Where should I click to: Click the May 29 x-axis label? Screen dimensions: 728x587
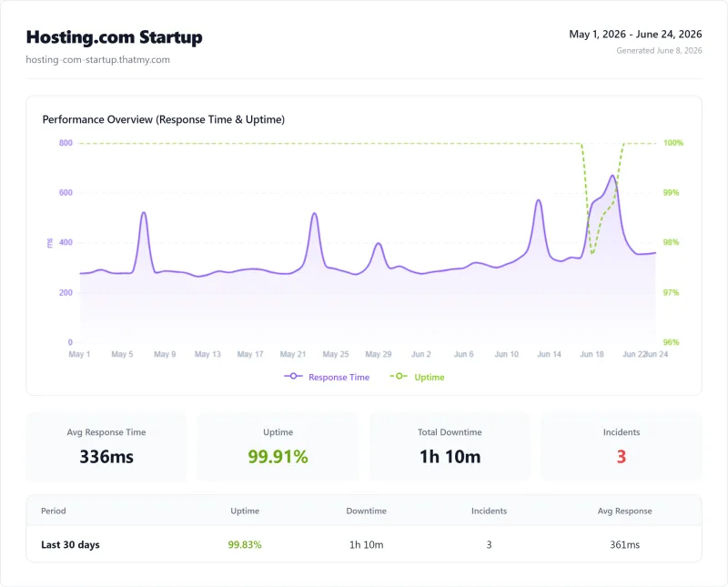[379, 354]
